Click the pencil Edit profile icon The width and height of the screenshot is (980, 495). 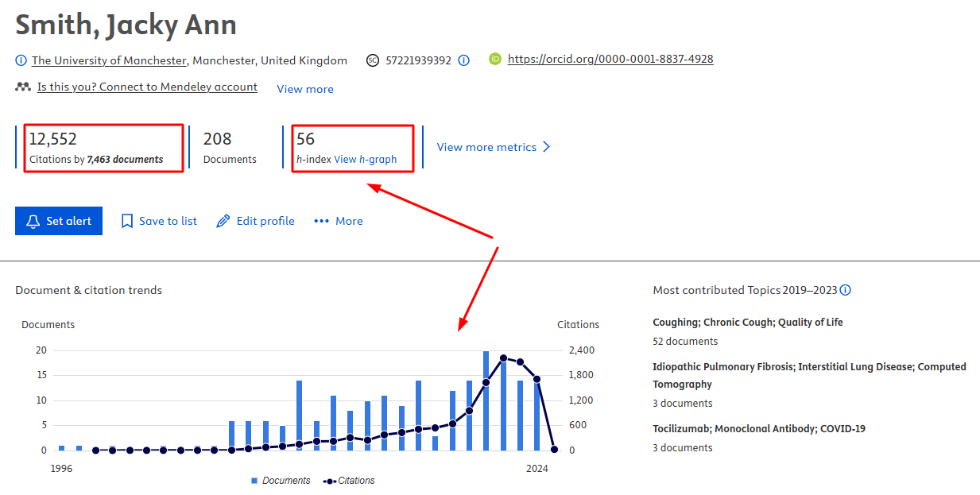coord(223,221)
